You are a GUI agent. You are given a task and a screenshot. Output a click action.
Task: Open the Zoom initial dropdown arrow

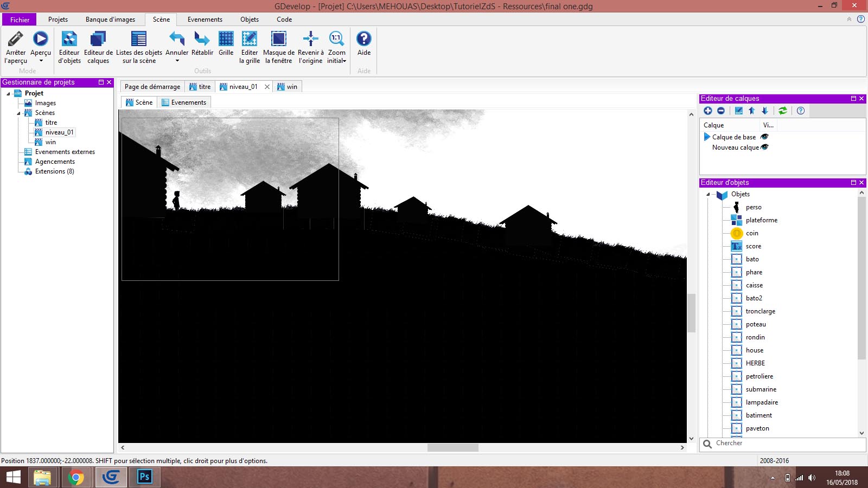pyautogui.click(x=344, y=61)
